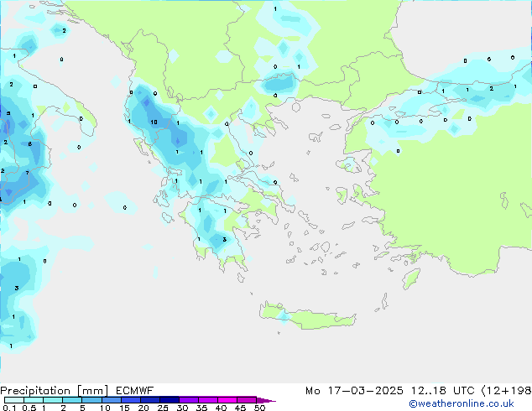Pick the 10–15 mm legend color swatch
Screen dimensions: 532x411
click(x=112, y=400)
